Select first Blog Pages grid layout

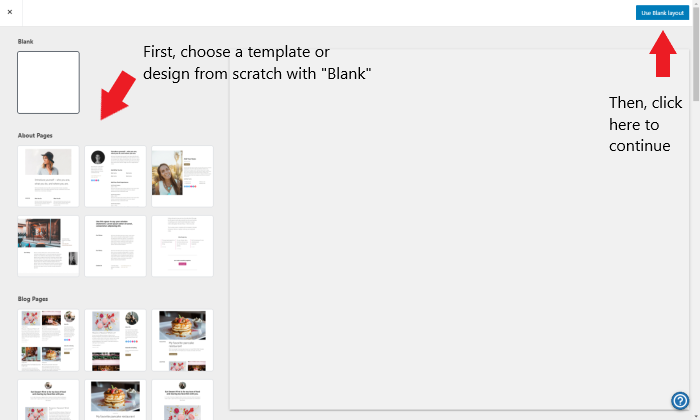[48, 340]
